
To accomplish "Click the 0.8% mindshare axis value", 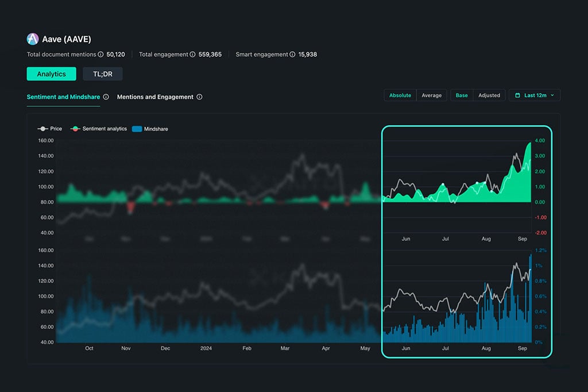I will 541,281.
